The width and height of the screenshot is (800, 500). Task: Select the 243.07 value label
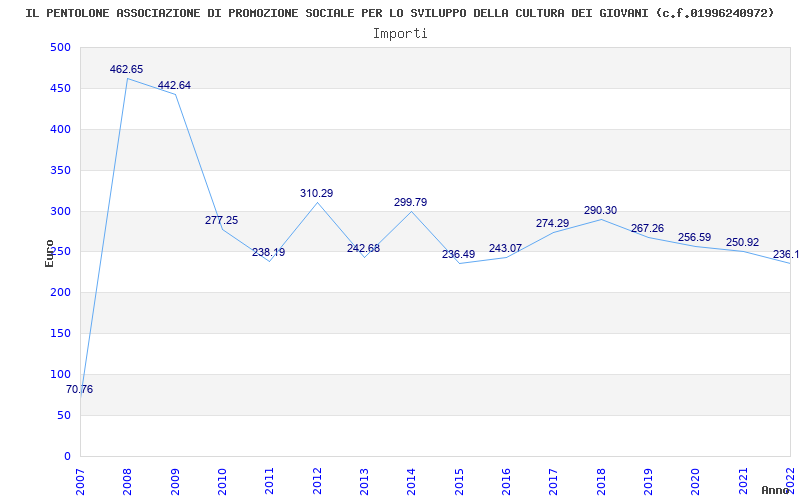point(505,248)
